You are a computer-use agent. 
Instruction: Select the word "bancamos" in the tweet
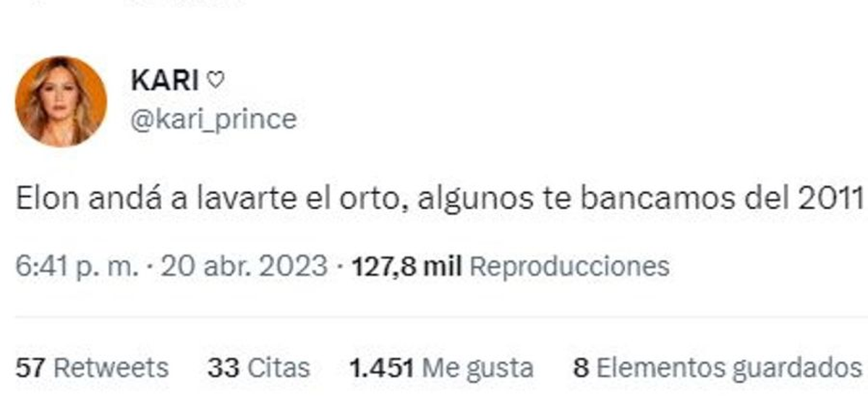669,198
